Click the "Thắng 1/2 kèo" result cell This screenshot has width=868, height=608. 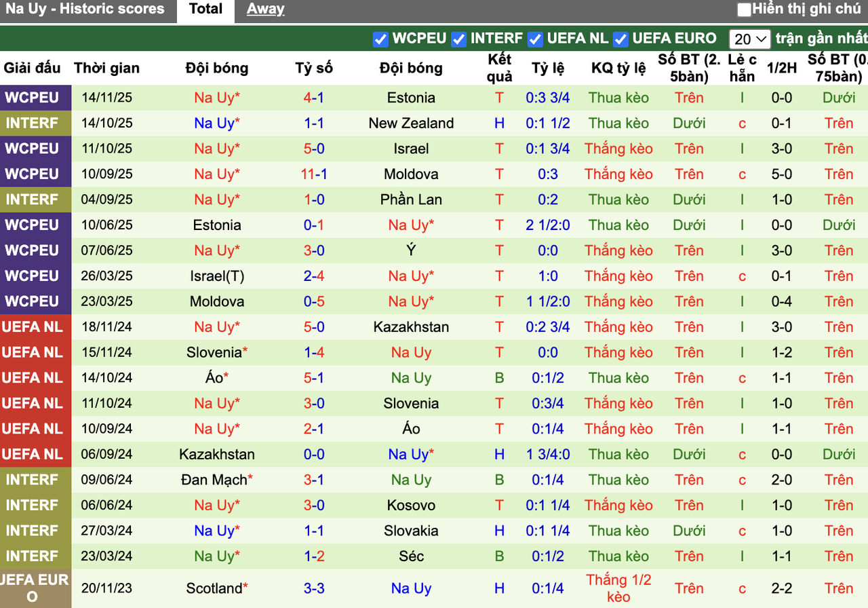618,588
